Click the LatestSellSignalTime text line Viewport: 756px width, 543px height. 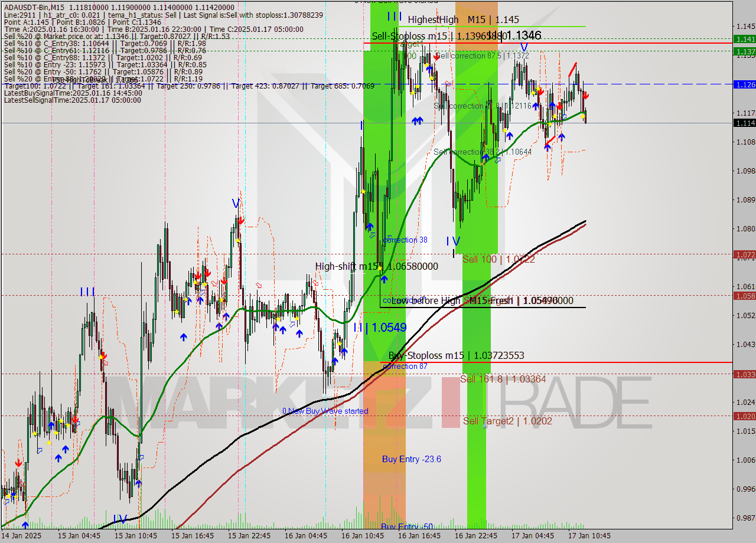tap(73, 100)
